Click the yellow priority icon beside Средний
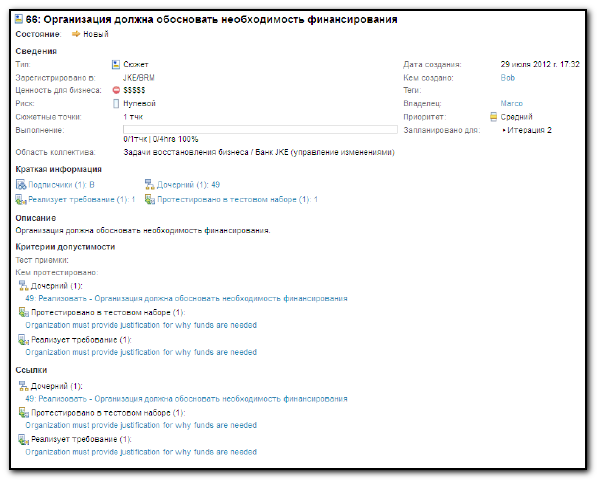The image size is (597, 480). 493,117
